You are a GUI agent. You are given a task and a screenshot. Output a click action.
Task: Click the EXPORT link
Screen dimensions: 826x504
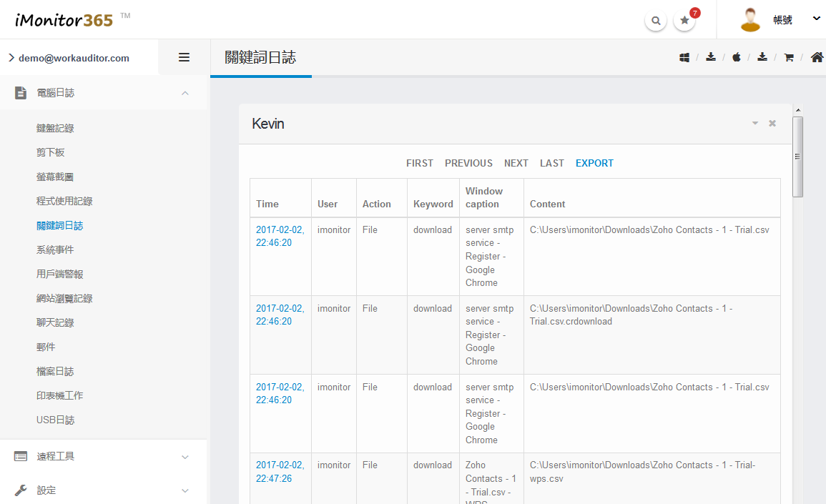pos(594,163)
